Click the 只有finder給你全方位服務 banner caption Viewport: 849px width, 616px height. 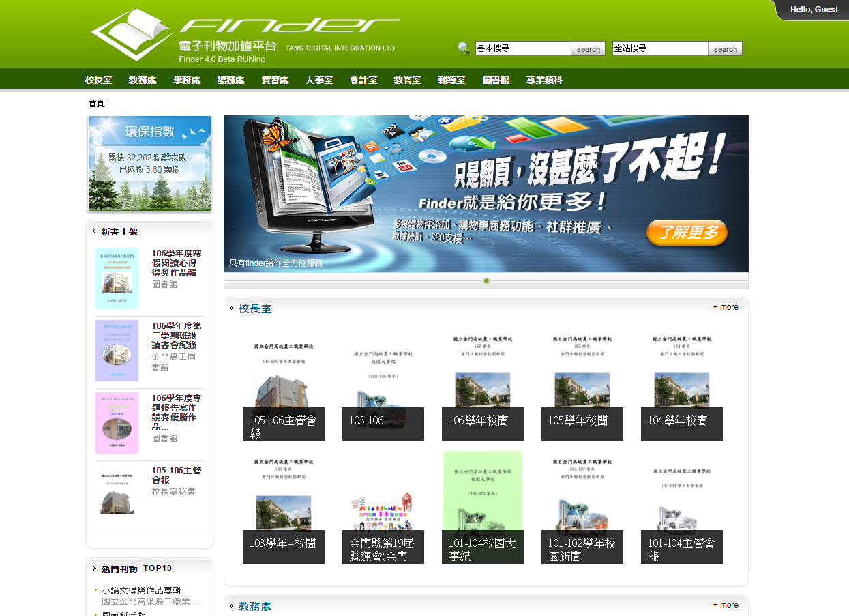(x=275, y=263)
